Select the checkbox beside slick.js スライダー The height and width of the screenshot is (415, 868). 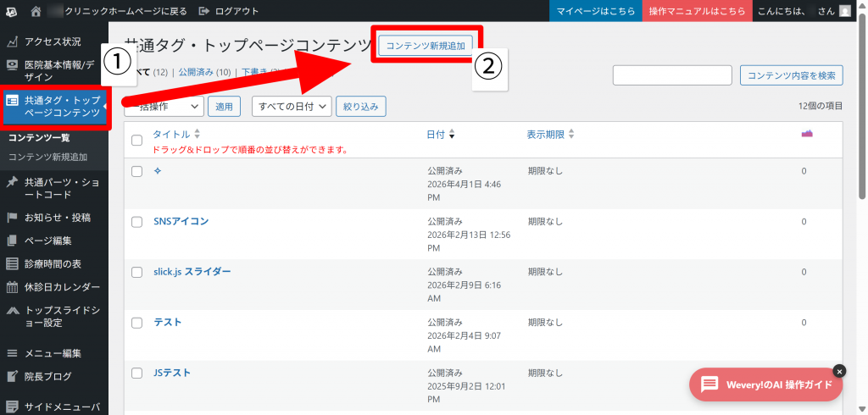136,272
